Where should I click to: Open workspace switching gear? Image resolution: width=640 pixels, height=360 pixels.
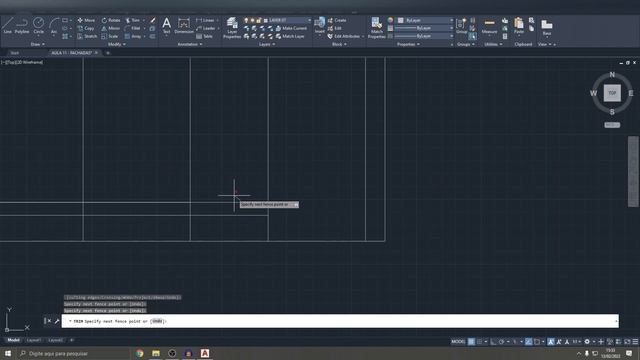(587, 342)
